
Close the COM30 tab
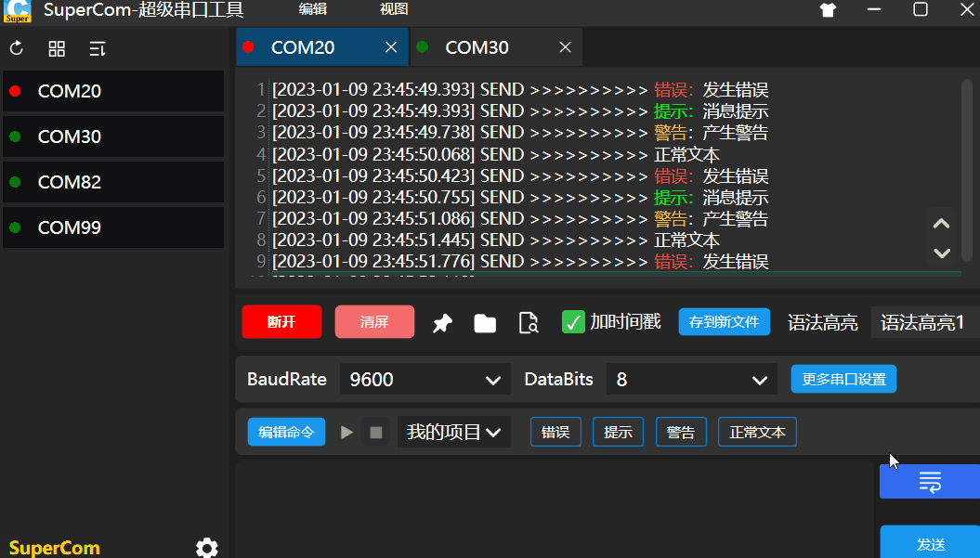coord(565,46)
